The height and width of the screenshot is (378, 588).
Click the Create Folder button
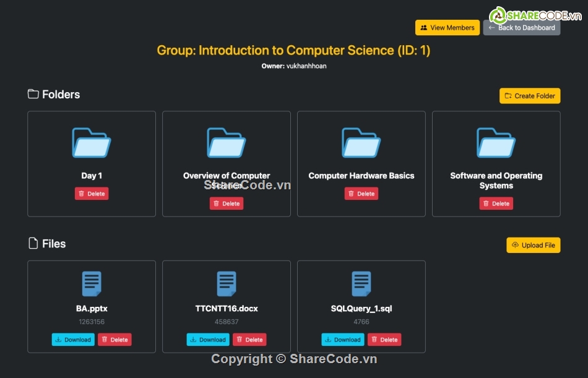[530, 96]
